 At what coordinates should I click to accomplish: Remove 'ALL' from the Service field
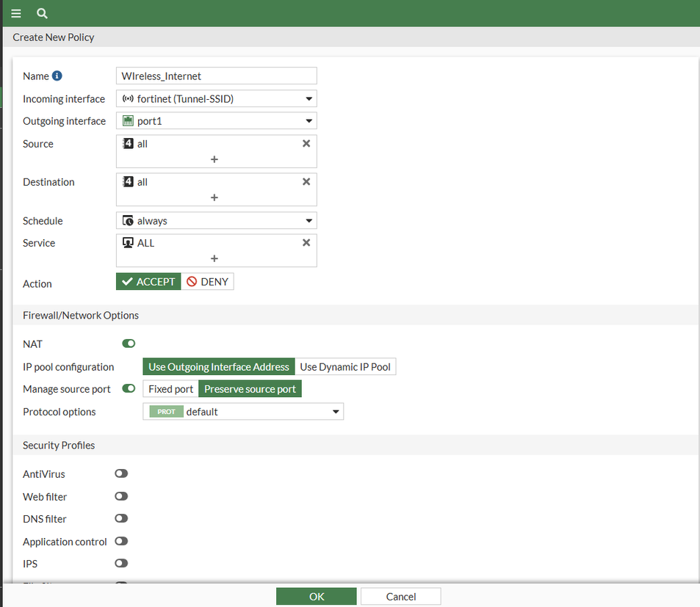point(306,243)
